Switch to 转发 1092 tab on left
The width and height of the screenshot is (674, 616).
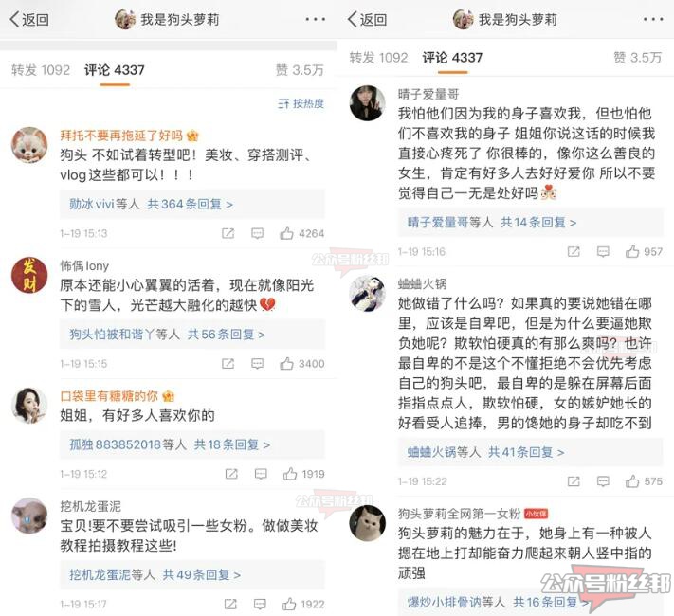[41, 69]
